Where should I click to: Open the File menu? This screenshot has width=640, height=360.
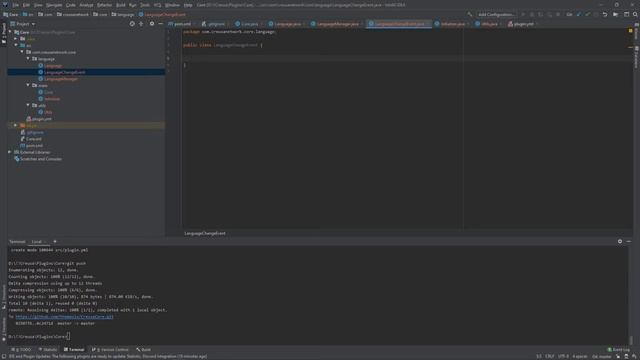(x=15, y=5)
